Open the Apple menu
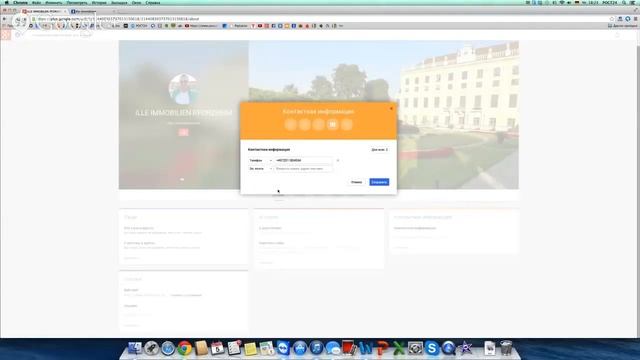 [6, 2]
